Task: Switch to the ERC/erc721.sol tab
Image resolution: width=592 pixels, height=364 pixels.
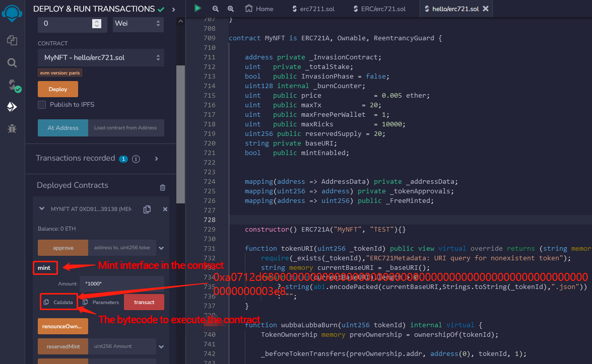Action: 380,8
